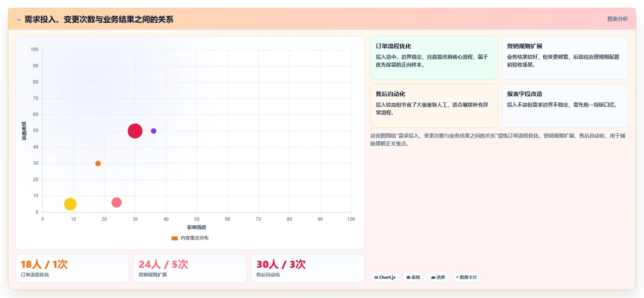The image size is (644, 298).
Task: Click the 售后自动化 label under 30人
Action: (x=268, y=275)
